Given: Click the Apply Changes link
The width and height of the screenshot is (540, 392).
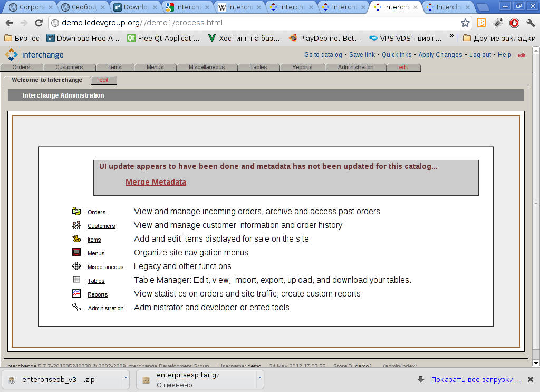Looking at the screenshot, I should coord(440,55).
